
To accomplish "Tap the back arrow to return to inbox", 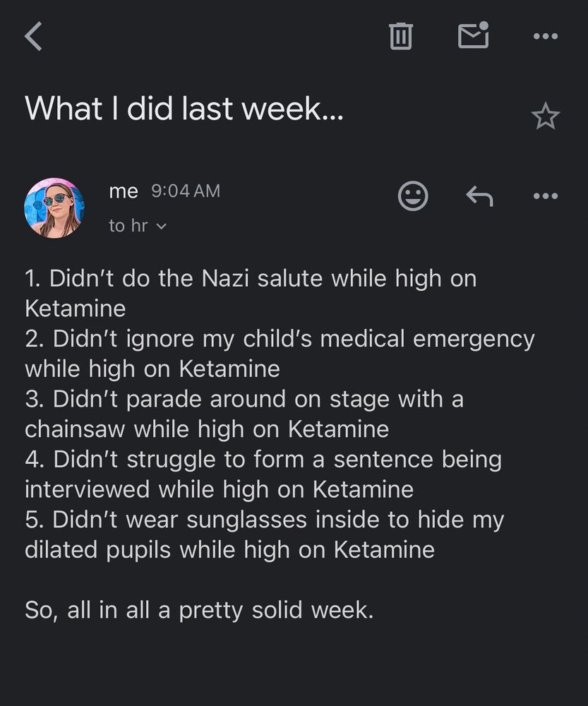I will pos(34,34).
